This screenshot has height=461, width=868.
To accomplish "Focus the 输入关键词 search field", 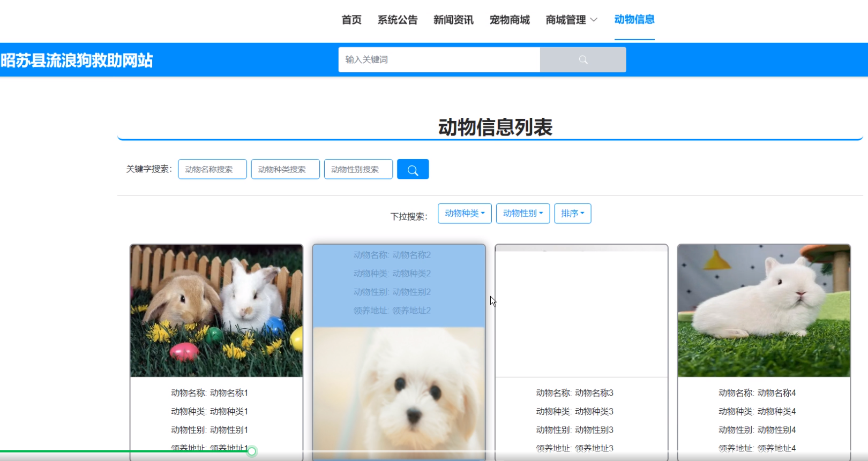I will click(x=439, y=59).
